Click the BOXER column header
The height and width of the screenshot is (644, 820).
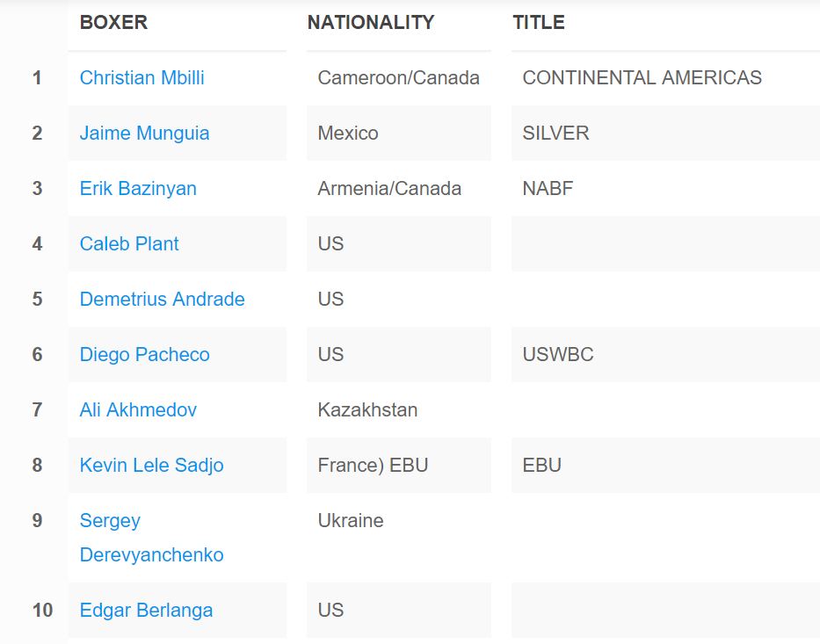coord(113,23)
